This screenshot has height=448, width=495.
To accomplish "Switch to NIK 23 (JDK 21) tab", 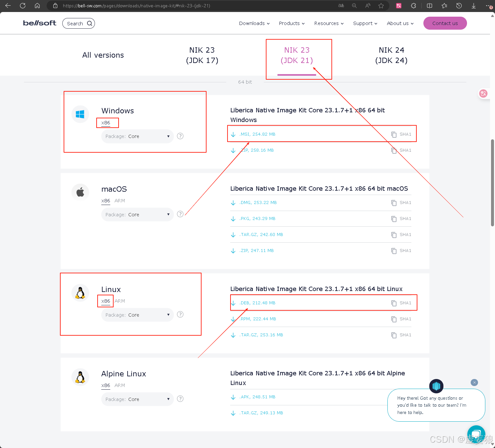I will pos(297,55).
